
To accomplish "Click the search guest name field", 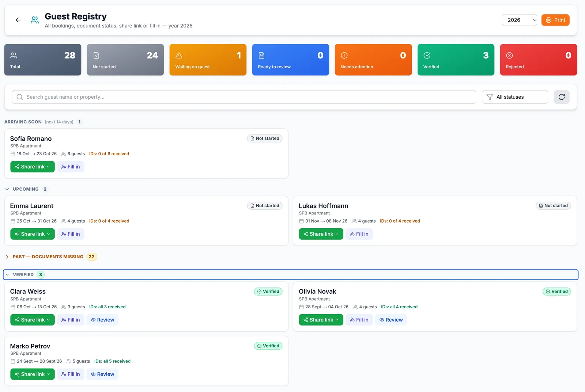I will 244,97.
